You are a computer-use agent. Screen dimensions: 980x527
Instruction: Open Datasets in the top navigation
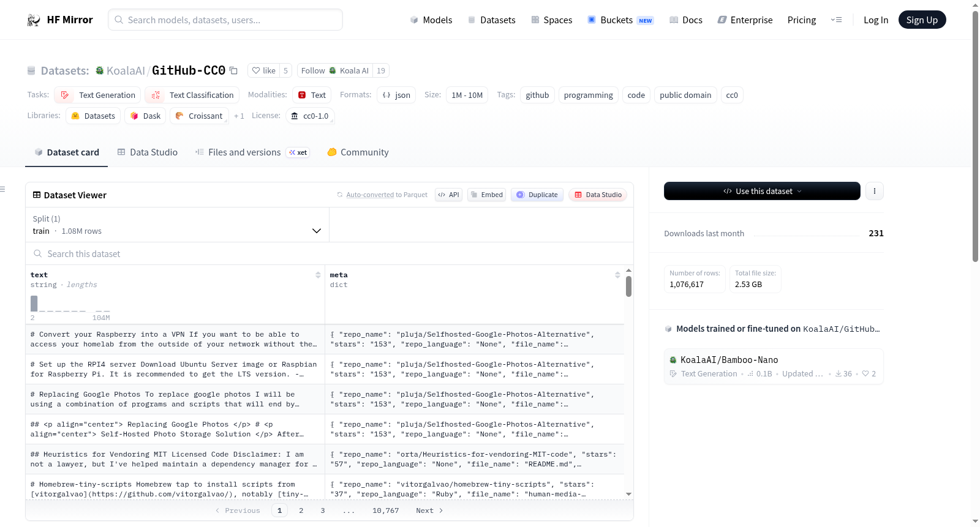click(x=491, y=20)
